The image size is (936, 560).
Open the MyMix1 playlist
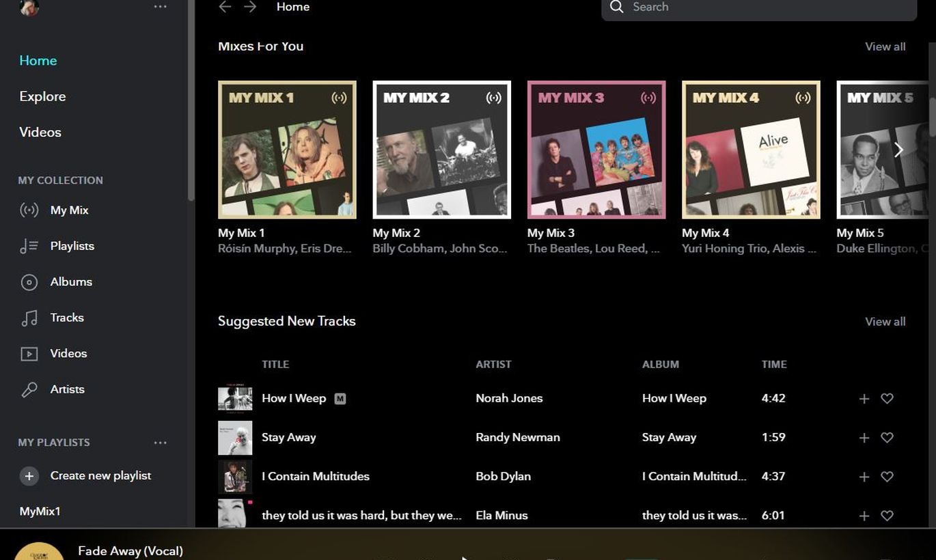coord(40,511)
